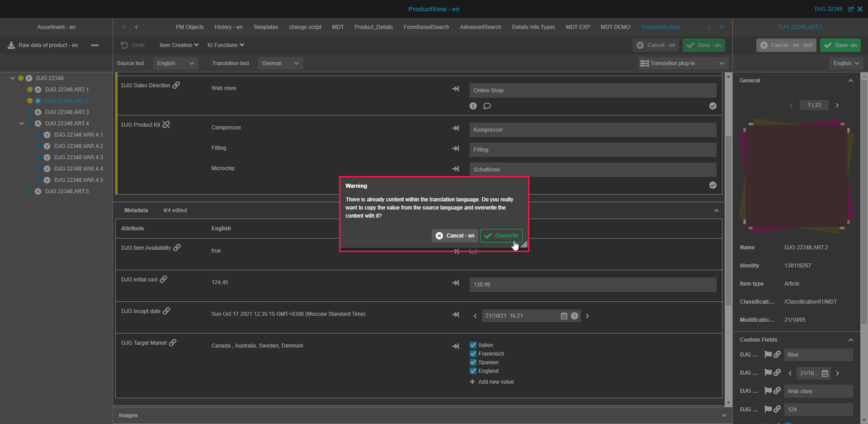This screenshot has height=424, width=868.
Task: Open calendar picker for DJG Incept date
Action: 564,316
